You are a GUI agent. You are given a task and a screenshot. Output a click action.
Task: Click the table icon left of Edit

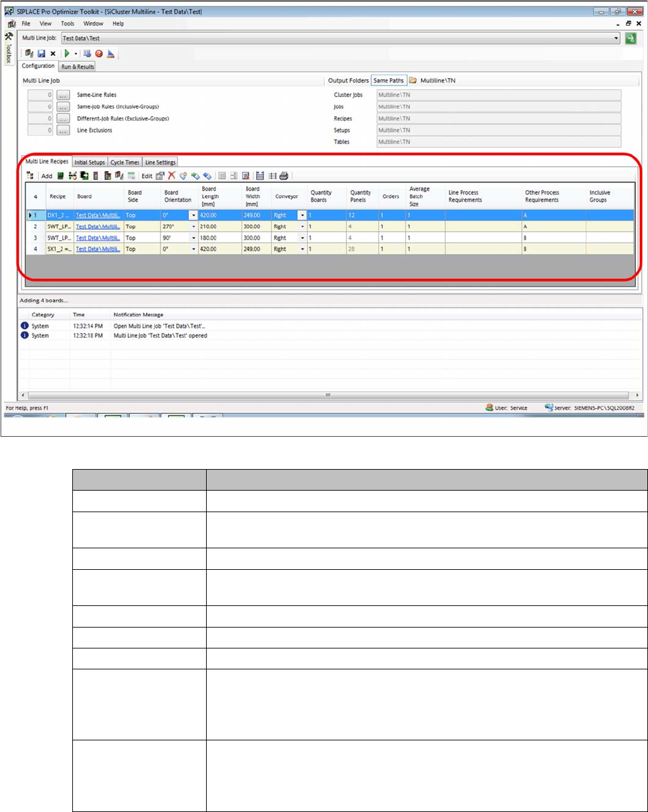[131, 176]
